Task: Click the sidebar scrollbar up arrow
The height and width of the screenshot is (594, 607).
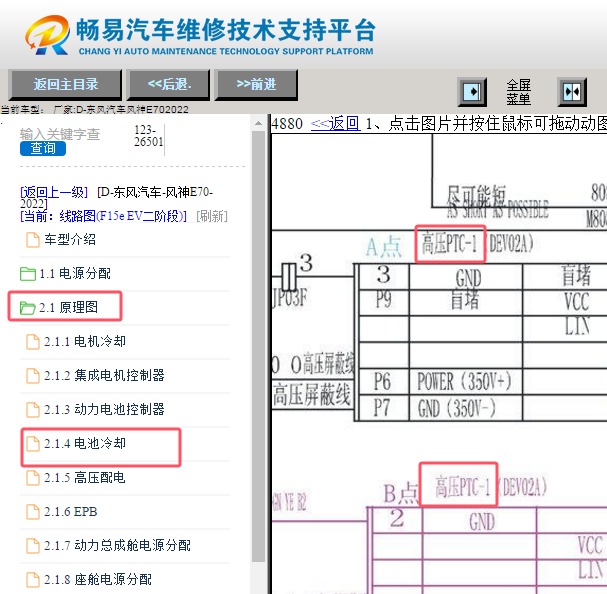Action: coord(258,124)
